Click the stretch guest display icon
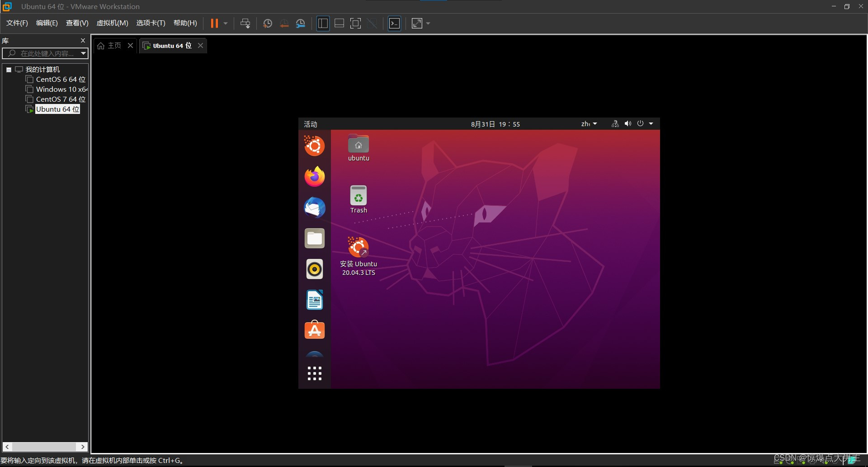This screenshot has height=467, width=868. 417,24
